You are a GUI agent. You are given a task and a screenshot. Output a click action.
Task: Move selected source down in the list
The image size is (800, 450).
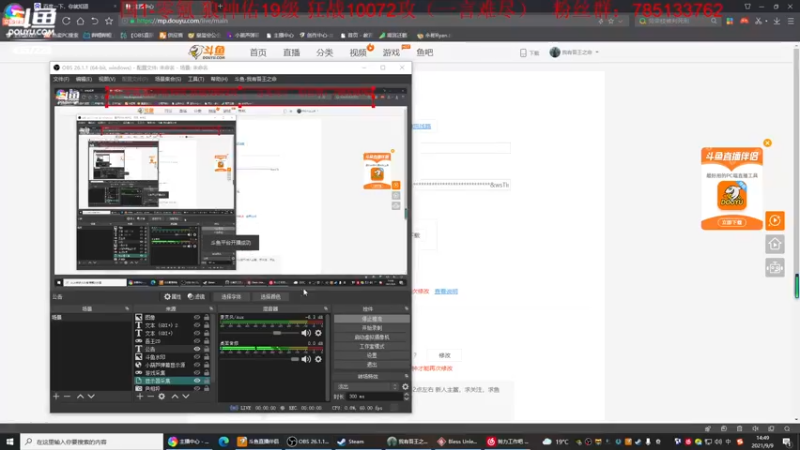point(186,396)
